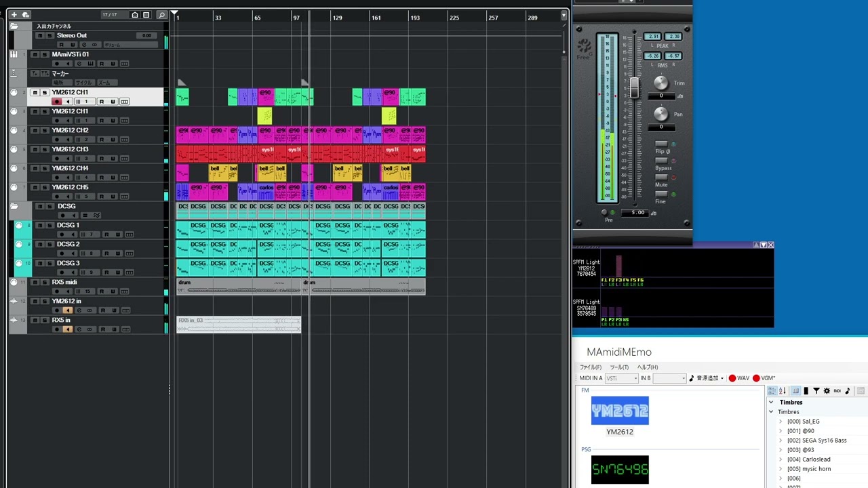Open the 音源追加 dropdown menu
The image size is (868, 488).
(707, 378)
